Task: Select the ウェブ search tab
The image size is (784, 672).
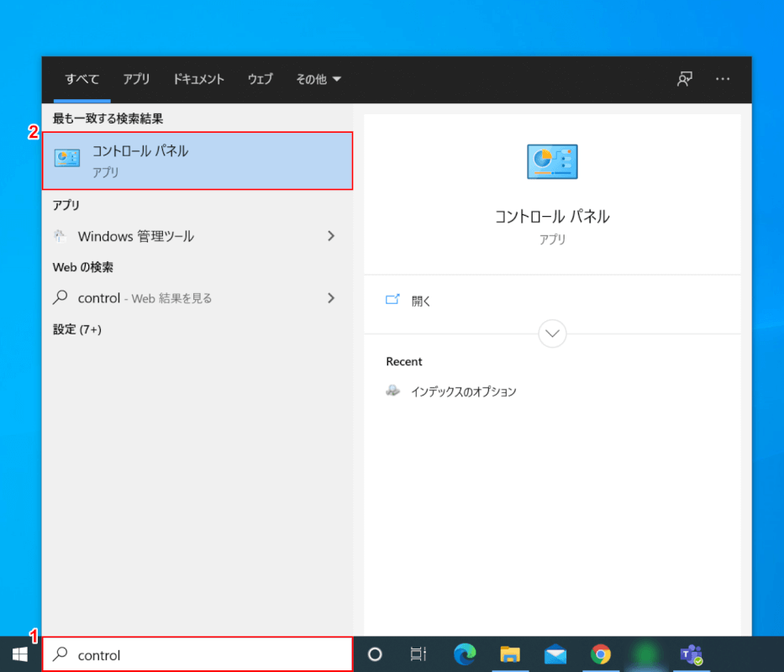Action: pos(260,79)
